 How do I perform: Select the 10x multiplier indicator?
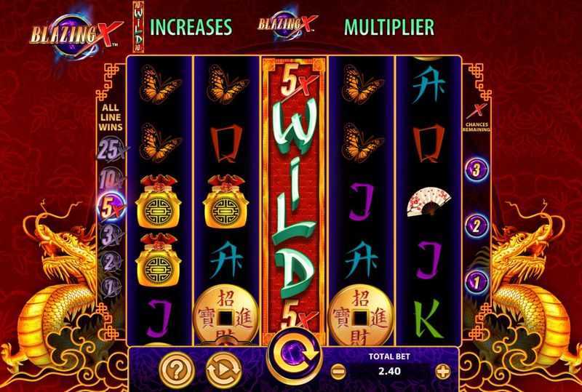coord(111,180)
